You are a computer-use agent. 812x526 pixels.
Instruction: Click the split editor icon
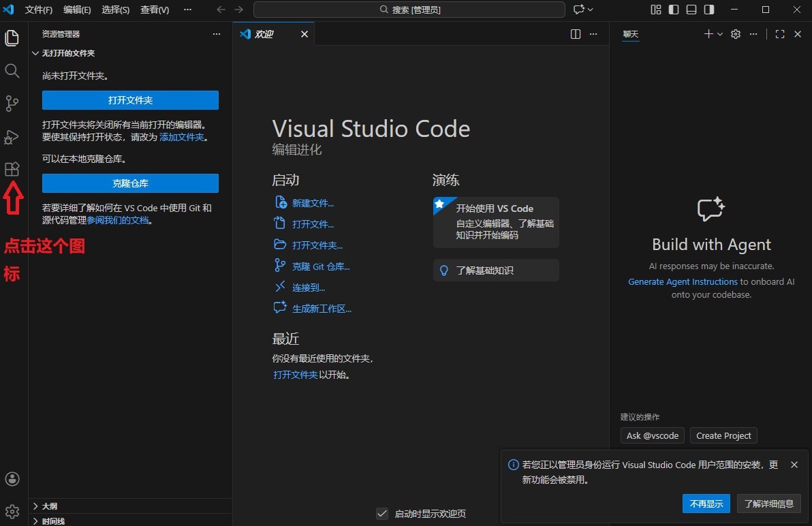pos(576,34)
